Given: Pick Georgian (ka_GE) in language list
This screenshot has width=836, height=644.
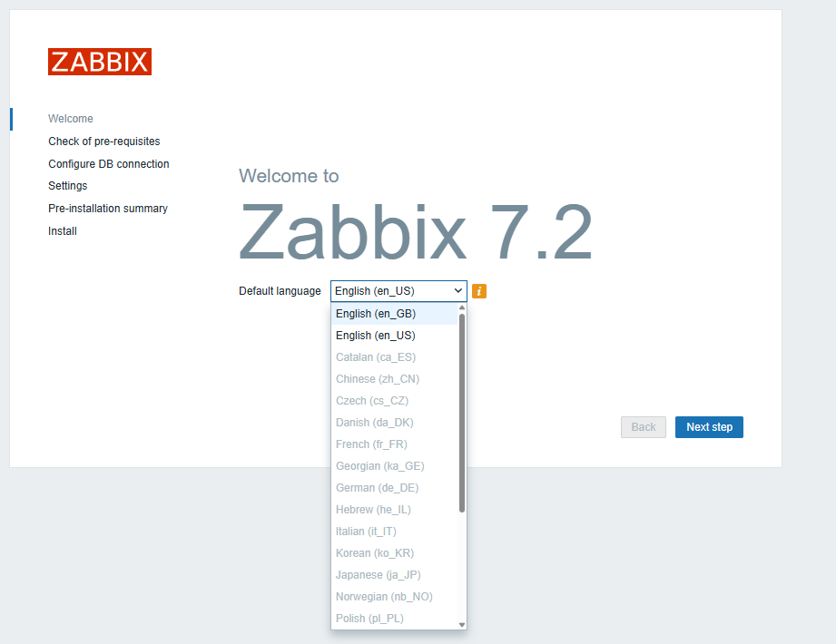Looking at the screenshot, I should tap(395, 466).
